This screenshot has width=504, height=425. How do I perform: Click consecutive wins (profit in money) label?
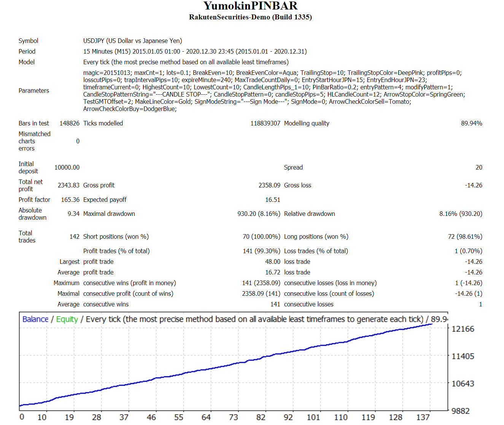pyautogui.click(x=130, y=283)
